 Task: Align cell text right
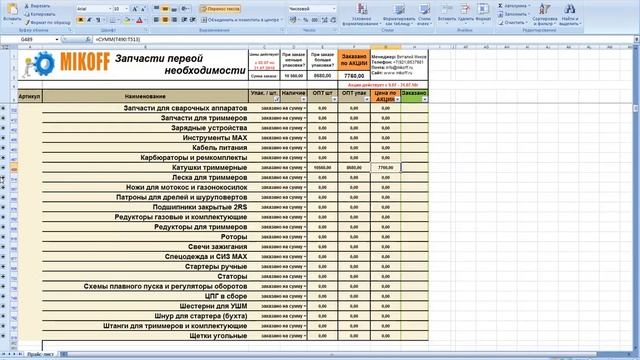[x=174, y=20]
